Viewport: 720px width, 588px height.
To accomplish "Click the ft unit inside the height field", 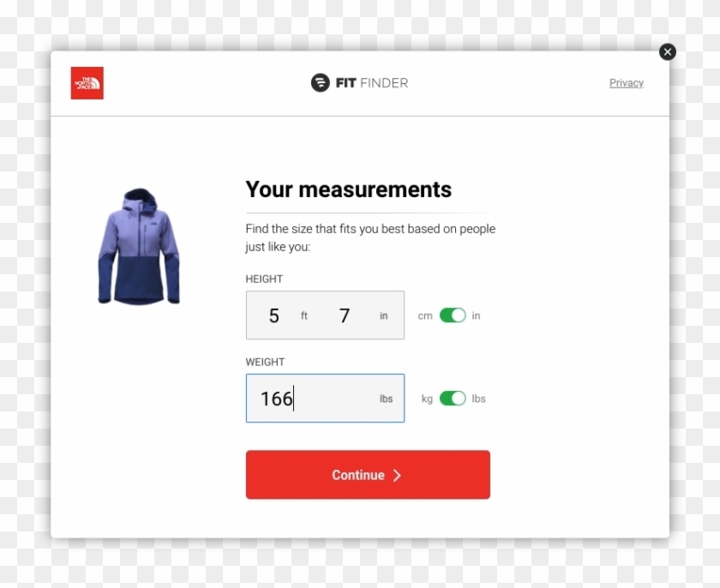I will click(x=304, y=316).
